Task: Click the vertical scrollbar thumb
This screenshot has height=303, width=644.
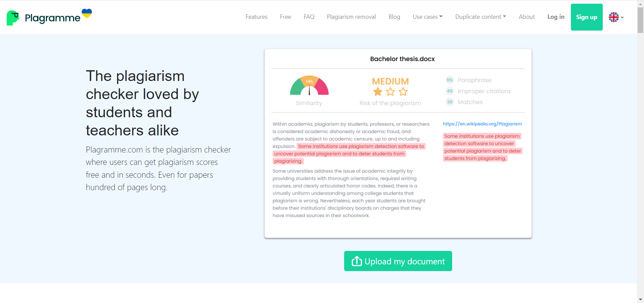Action: [640, 20]
